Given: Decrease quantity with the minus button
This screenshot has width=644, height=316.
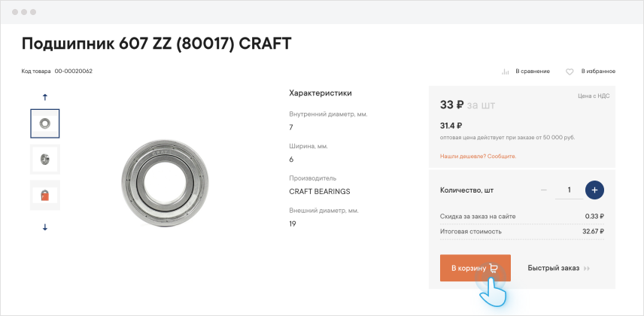Looking at the screenshot, I should pos(543,190).
